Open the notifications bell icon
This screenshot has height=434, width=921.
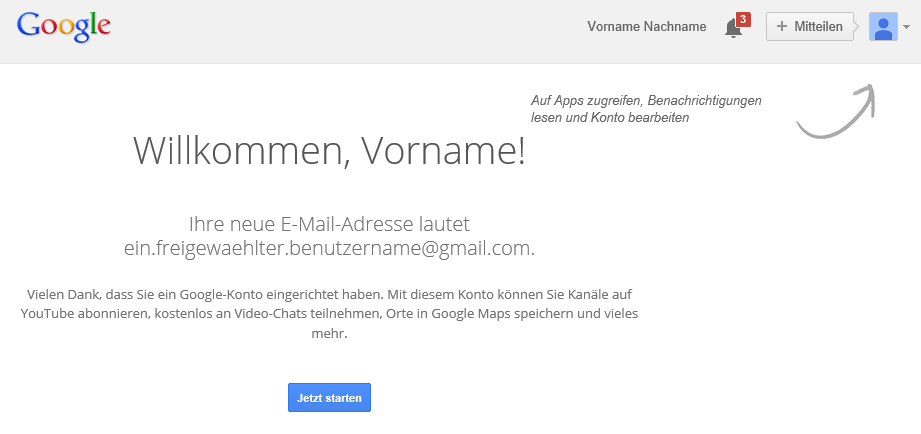pyautogui.click(x=733, y=28)
